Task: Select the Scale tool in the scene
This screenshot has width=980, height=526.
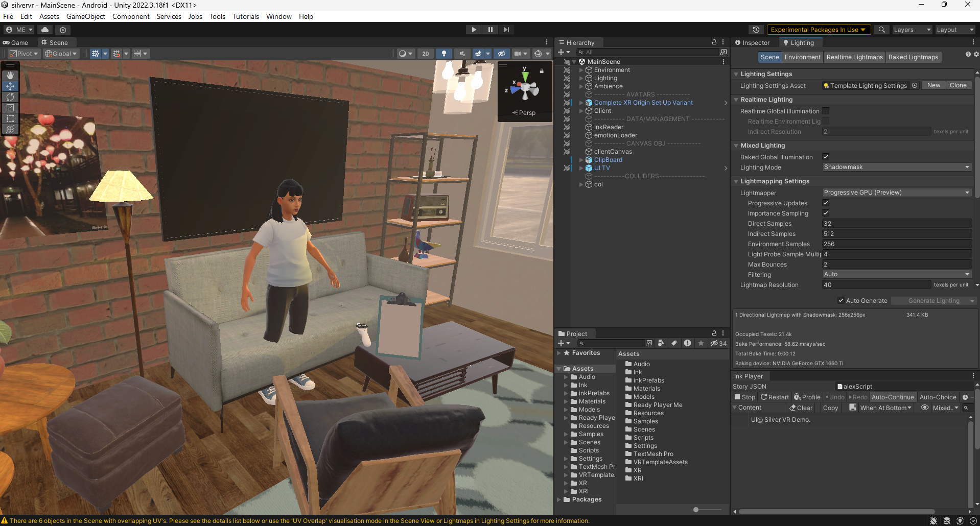Action: (x=10, y=108)
